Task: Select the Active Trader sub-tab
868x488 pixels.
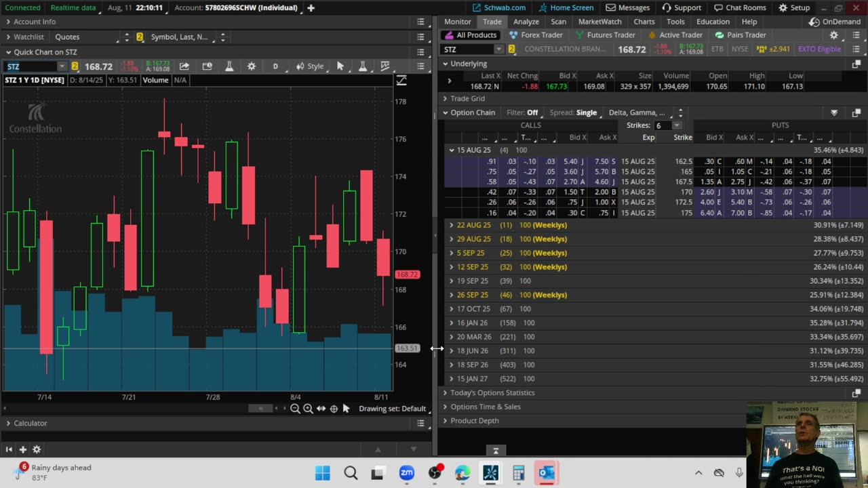Action: [x=675, y=35]
